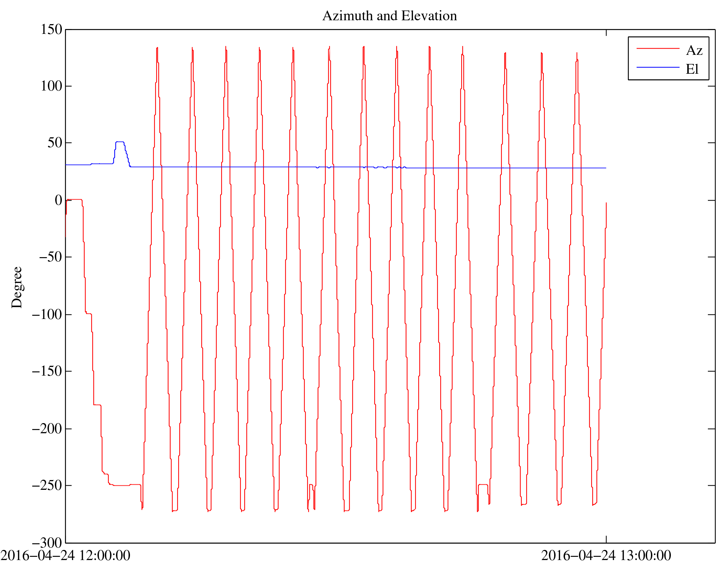Click the 2016-04-24 12:00:00 x-axis label

(x=65, y=556)
